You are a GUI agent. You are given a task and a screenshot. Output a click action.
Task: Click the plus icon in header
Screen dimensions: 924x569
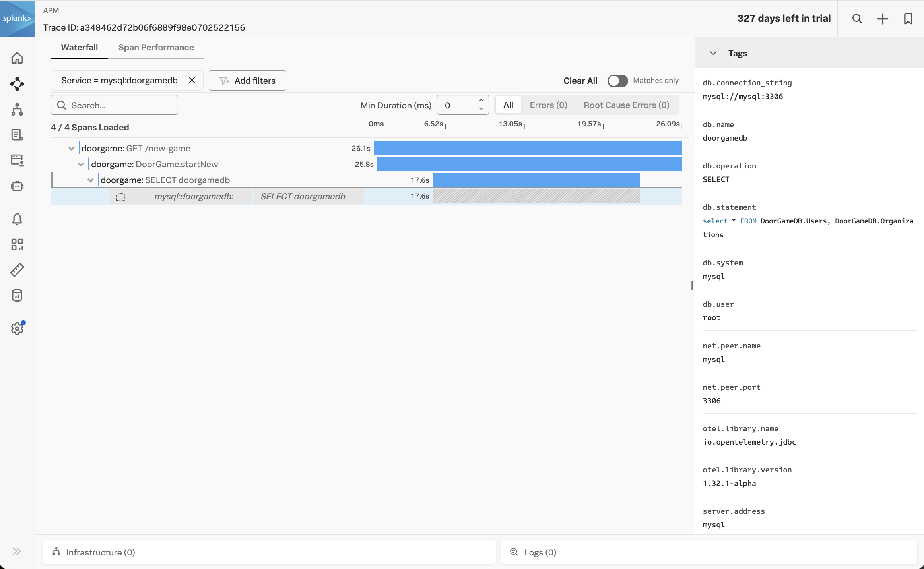click(882, 19)
